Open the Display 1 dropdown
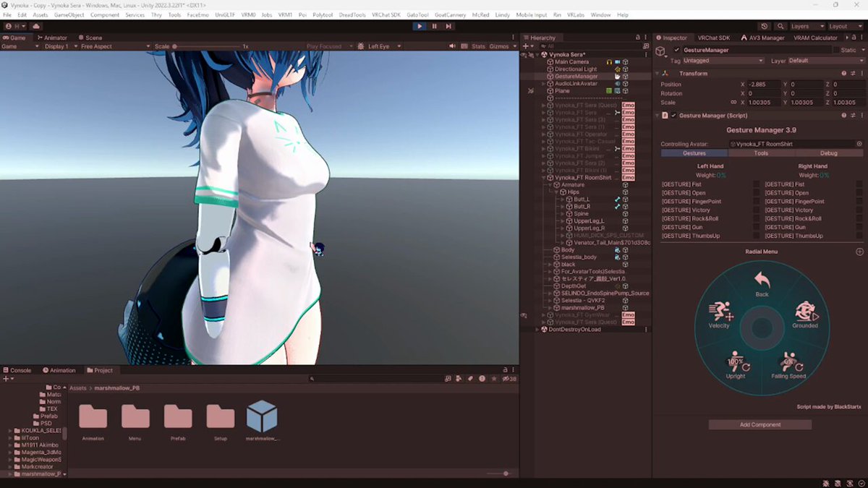 click(59, 46)
